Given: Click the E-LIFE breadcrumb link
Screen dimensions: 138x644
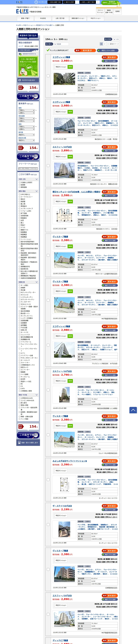Looking at the screenshot, I should pyautogui.click(x=18, y=25).
